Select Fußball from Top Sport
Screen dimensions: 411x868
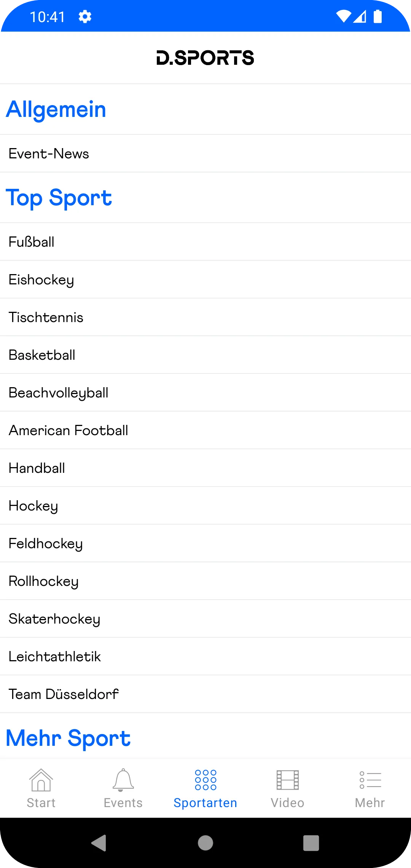[32, 242]
